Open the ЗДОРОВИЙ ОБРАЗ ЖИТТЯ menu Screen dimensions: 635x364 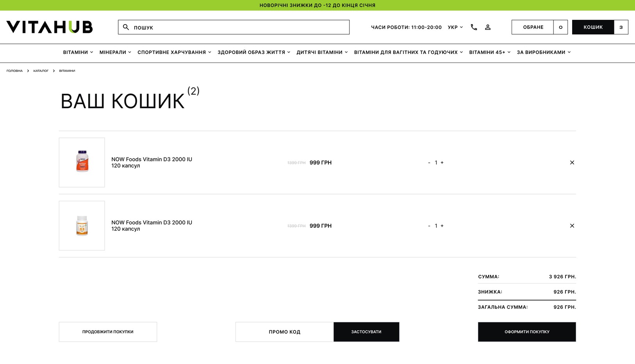point(254,52)
